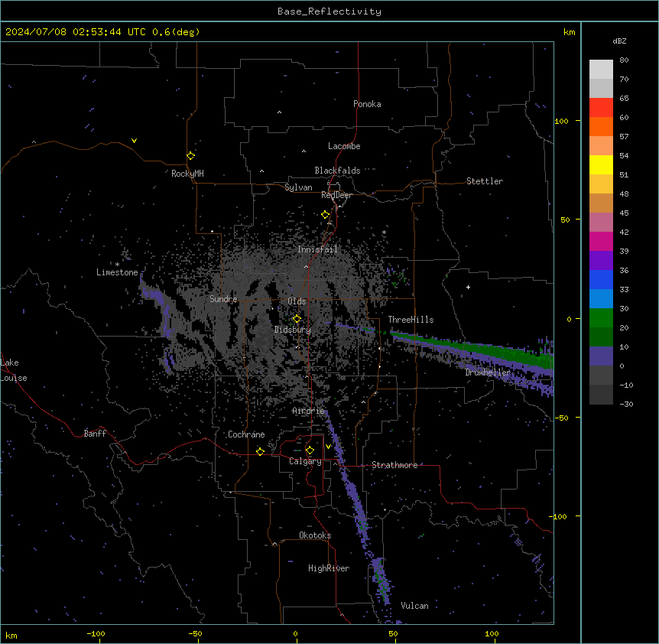Pick the gold 51-48 dBZ legend swatch

point(601,184)
